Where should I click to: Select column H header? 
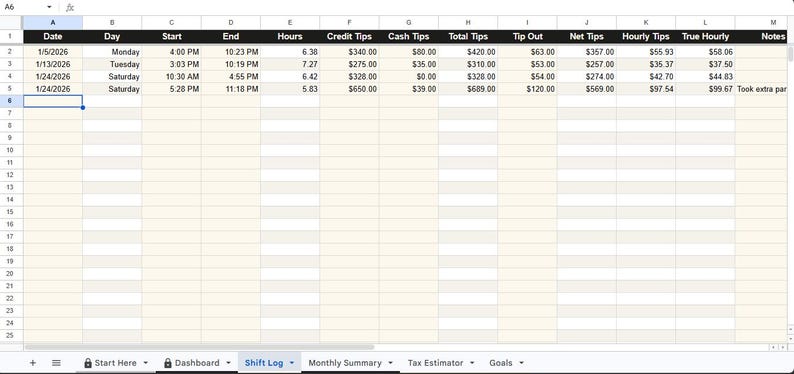click(468, 23)
